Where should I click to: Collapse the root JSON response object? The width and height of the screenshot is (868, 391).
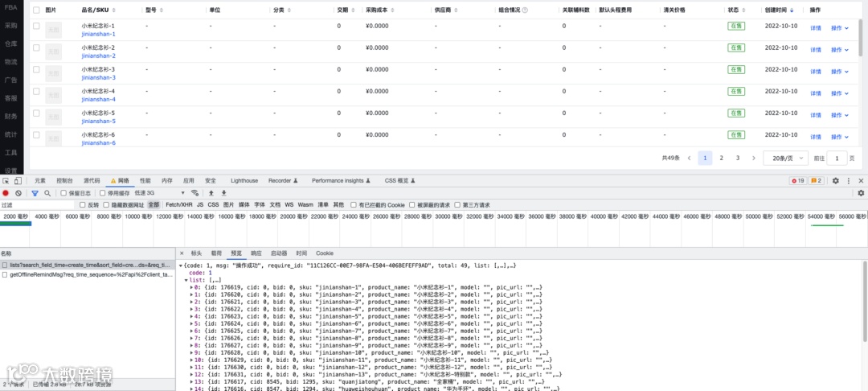click(x=181, y=265)
